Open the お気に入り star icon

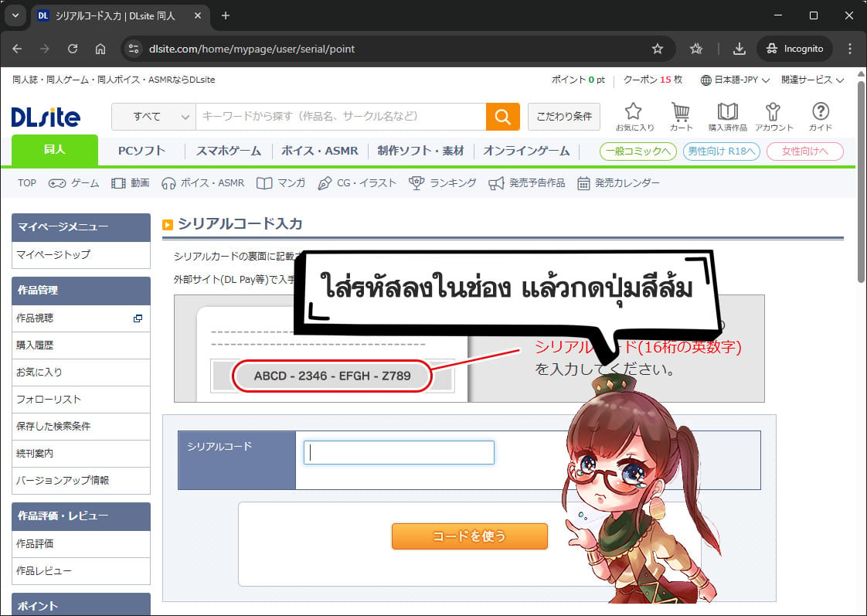[x=634, y=117]
